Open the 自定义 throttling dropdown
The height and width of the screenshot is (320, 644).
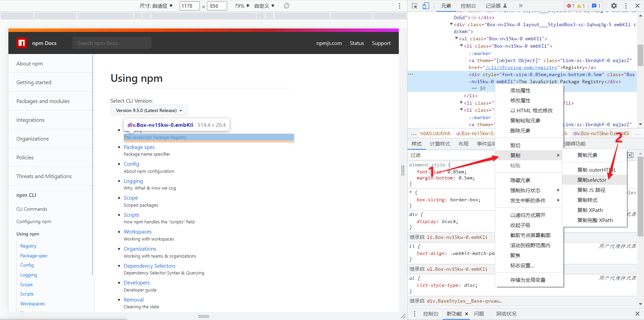coord(264,6)
